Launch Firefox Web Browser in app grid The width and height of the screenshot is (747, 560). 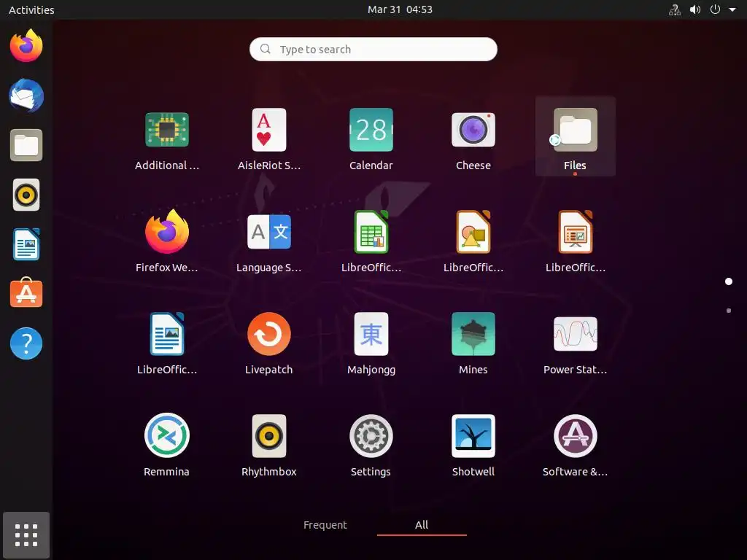(167, 231)
